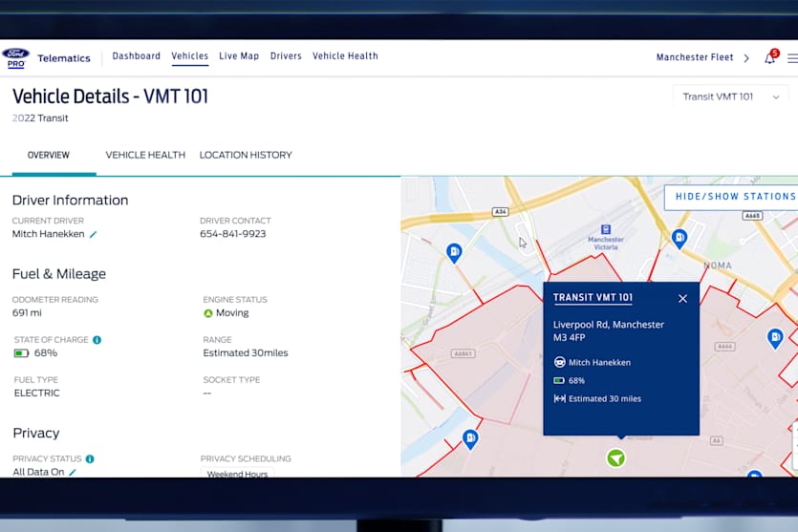Click the Ford Pro logo
The width and height of the screenshot is (798, 532).
point(16,57)
